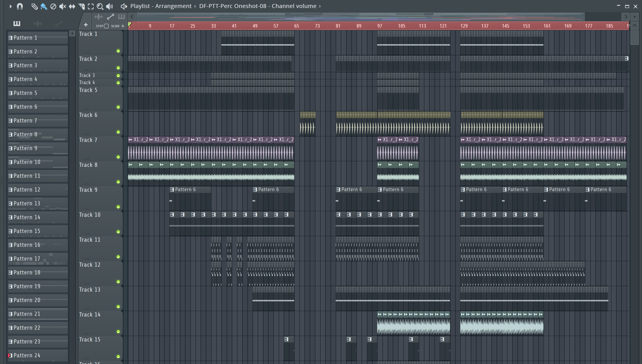
Task: Toggle the SLIDE option
Action: [x=123, y=26]
